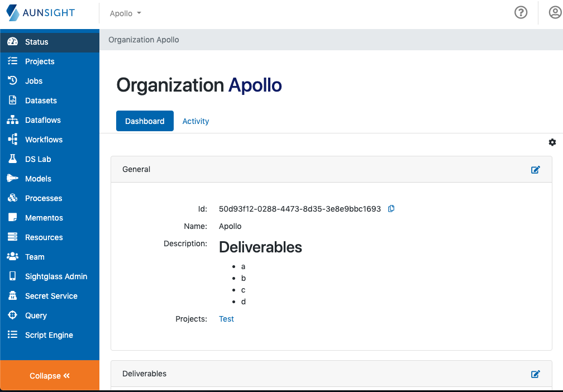Open the Mementos section
The width and height of the screenshot is (563, 392).
pos(44,218)
